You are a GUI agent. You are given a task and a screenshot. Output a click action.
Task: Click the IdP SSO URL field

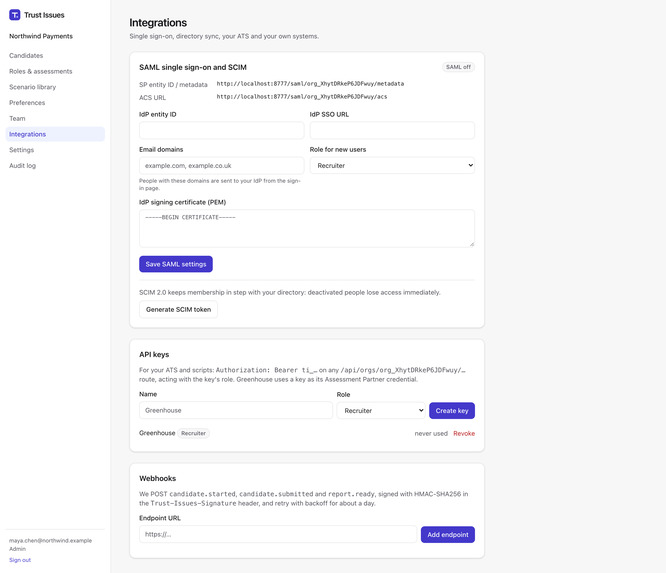point(392,130)
